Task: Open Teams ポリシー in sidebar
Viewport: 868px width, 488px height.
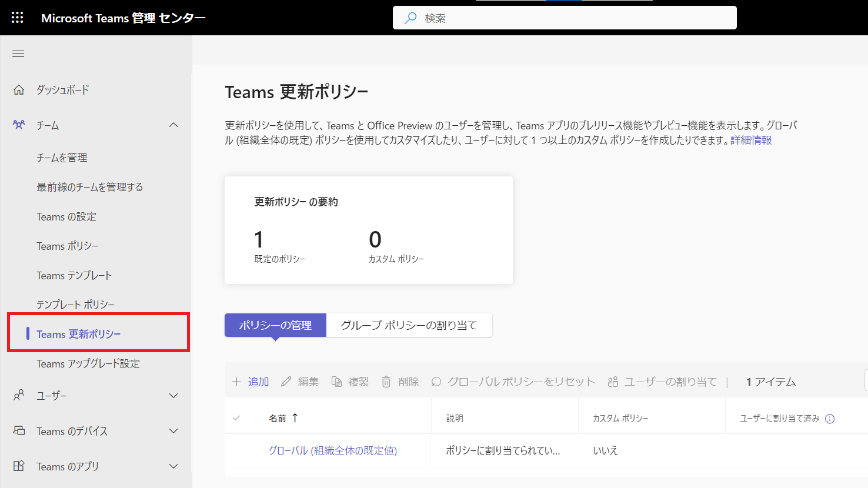Action: pos(68,246)
